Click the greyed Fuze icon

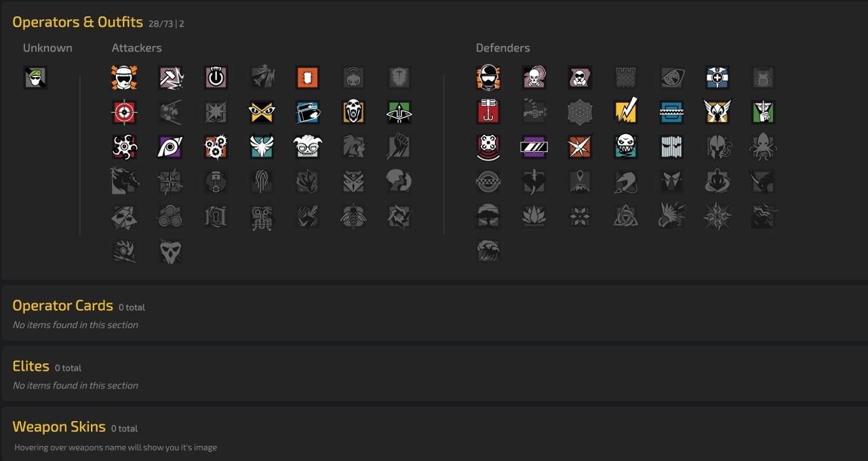coord(170,113)
